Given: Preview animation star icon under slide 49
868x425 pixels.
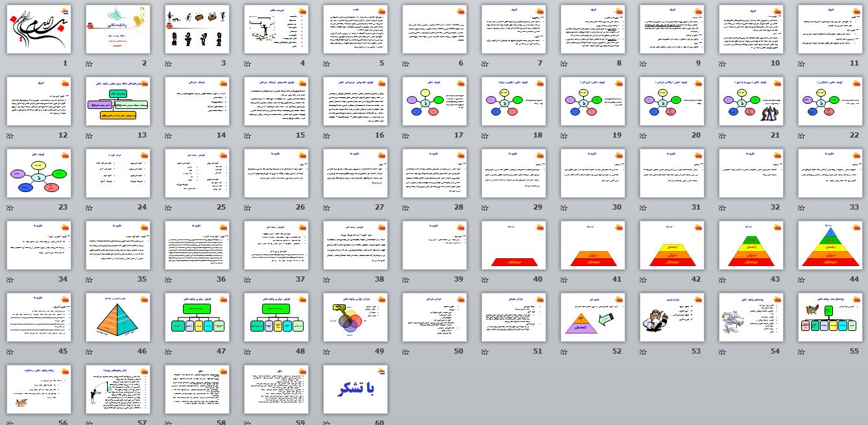Looking at the screenshot, I should [326, 352].
